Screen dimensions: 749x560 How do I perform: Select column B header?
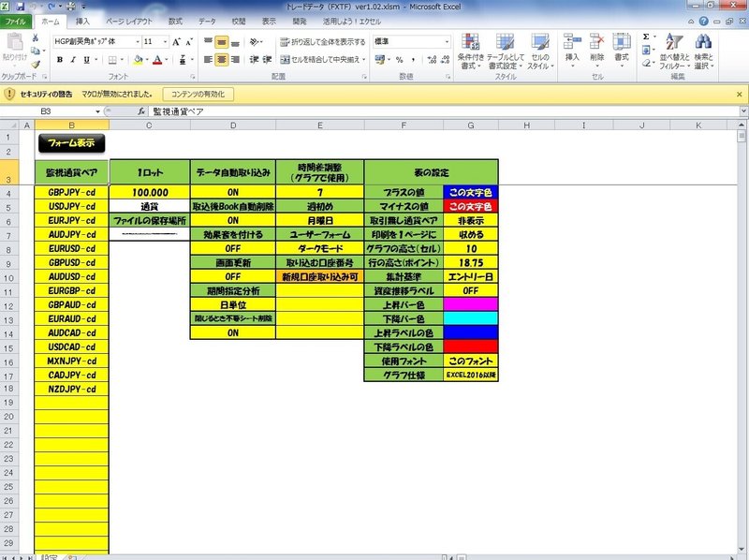pos(72,125)
